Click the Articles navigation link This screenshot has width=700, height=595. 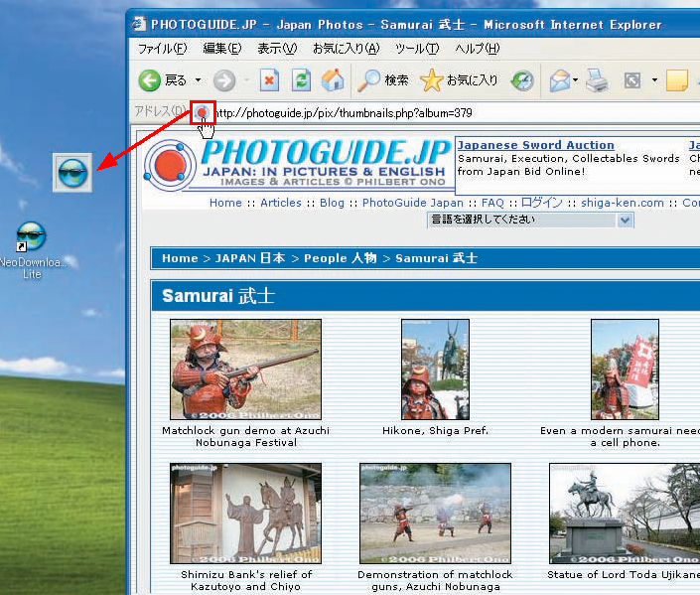(x=281, y=203)
